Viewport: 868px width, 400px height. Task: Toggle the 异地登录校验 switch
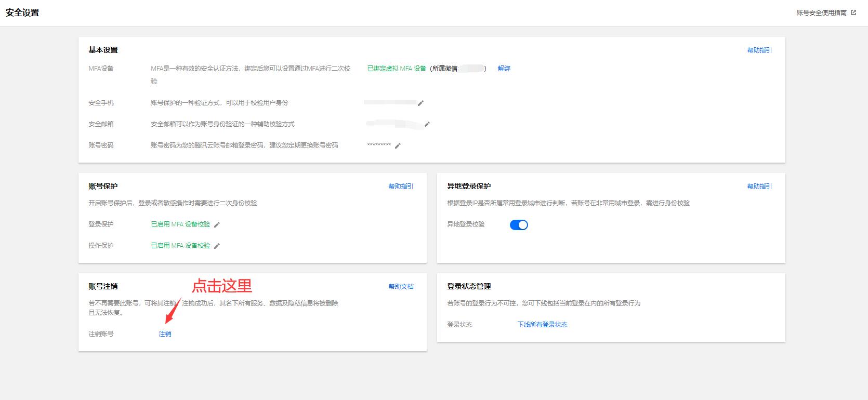pos(519,225)
